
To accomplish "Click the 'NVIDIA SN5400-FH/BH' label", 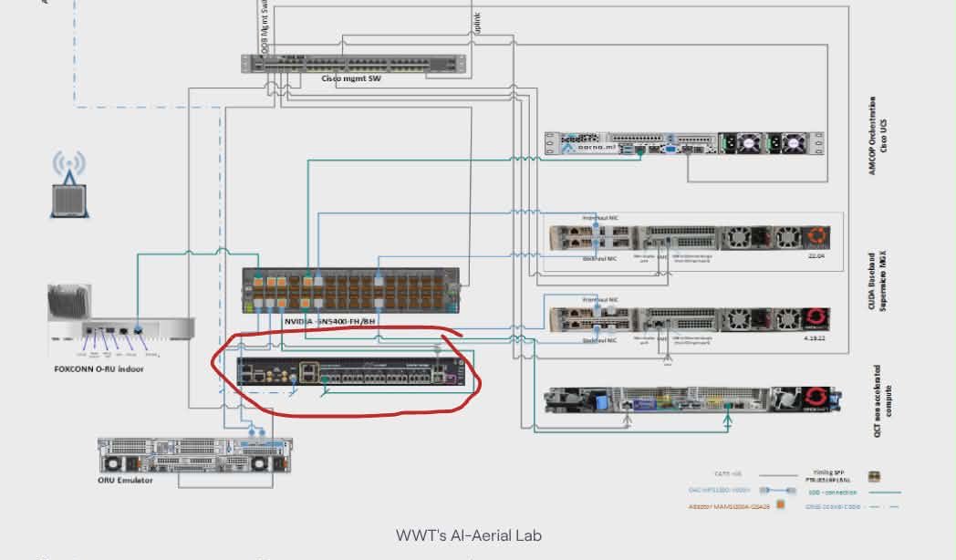I will coord(330,321).
